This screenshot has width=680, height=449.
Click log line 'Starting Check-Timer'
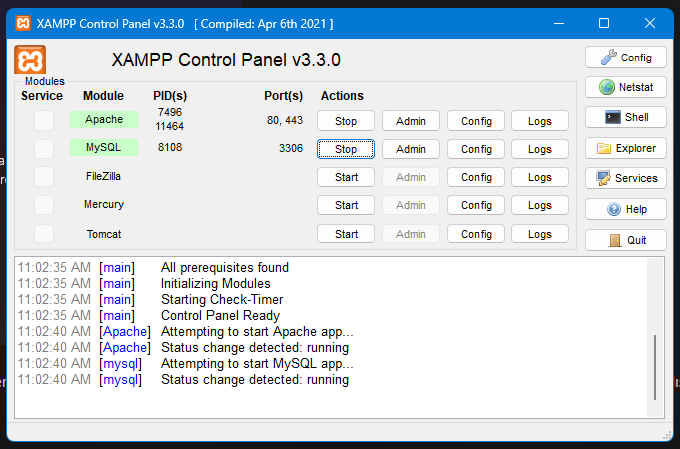point(222,300)
